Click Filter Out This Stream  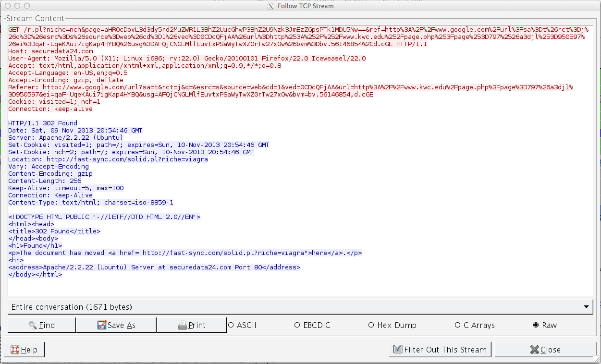pos(440,350)
